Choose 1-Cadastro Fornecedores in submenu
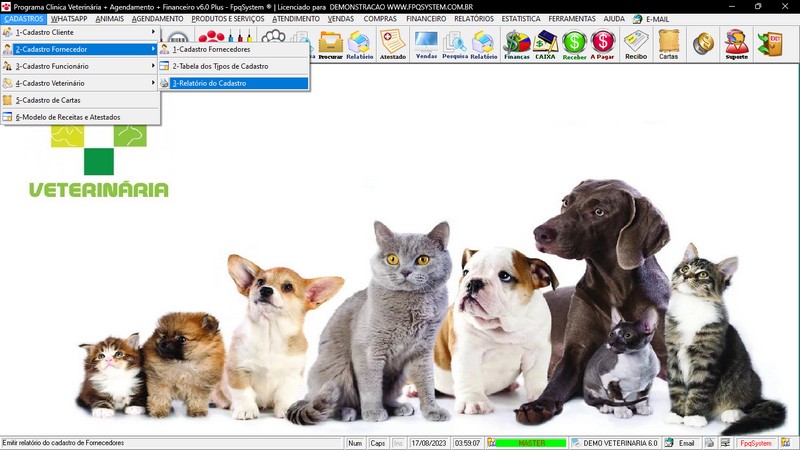This screenshot has height=450, width=800. tap(234, 49)
